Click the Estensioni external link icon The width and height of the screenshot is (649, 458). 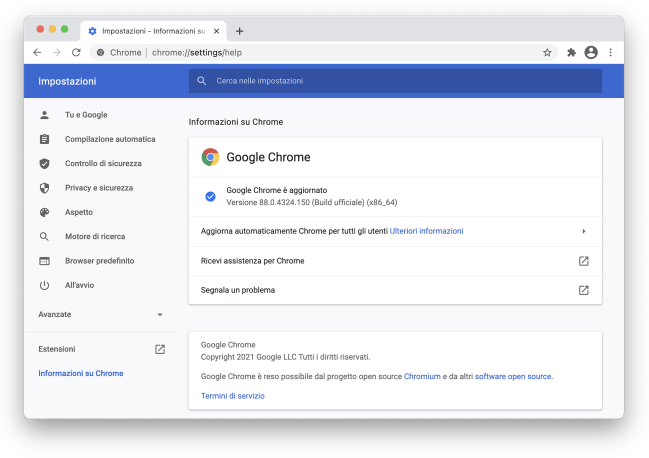pos(160,349)
